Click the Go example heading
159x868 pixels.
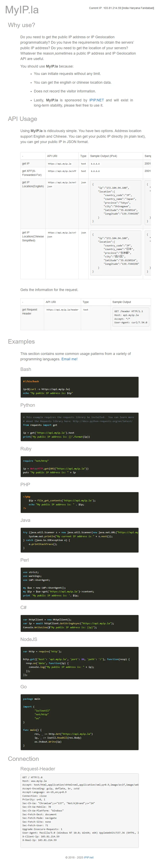coord(23,687)
